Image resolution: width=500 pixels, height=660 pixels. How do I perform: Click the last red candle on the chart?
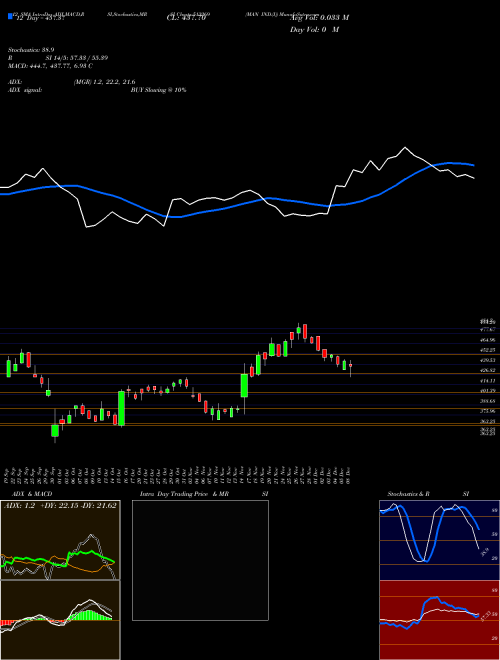tap(350, 366)
